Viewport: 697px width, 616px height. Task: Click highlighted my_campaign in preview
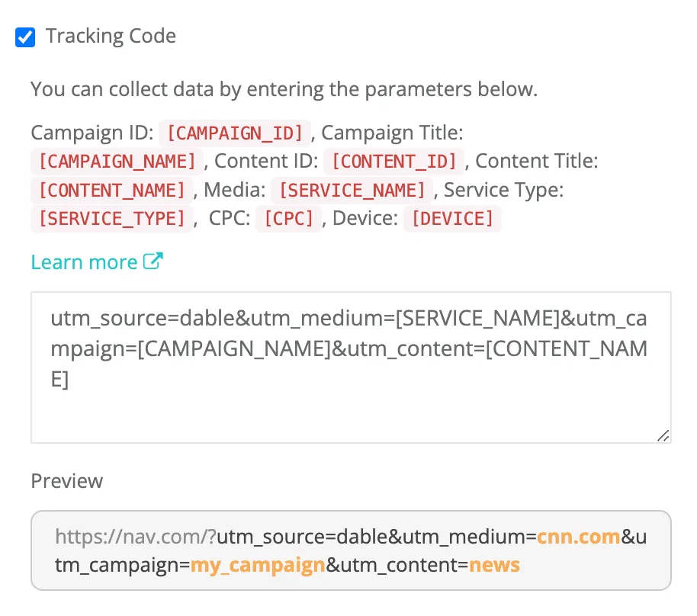pyautogui.click(x=258, y=566)
